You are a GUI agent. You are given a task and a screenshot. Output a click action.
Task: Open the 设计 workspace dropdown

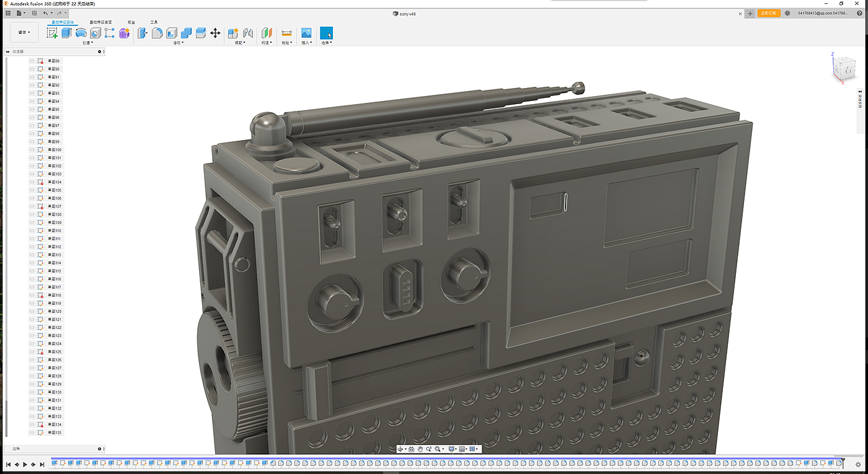pyautogui.click(x=24, y=32)
